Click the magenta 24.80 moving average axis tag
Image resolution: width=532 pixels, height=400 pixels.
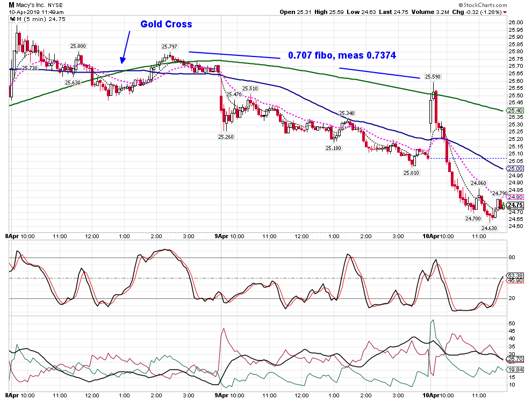(515, 197)
